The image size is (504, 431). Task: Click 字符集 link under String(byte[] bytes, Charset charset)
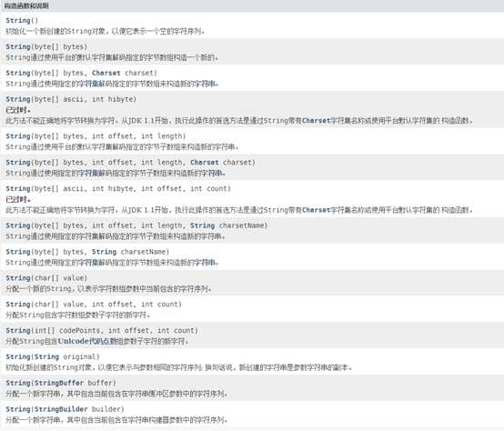point(88,84)
